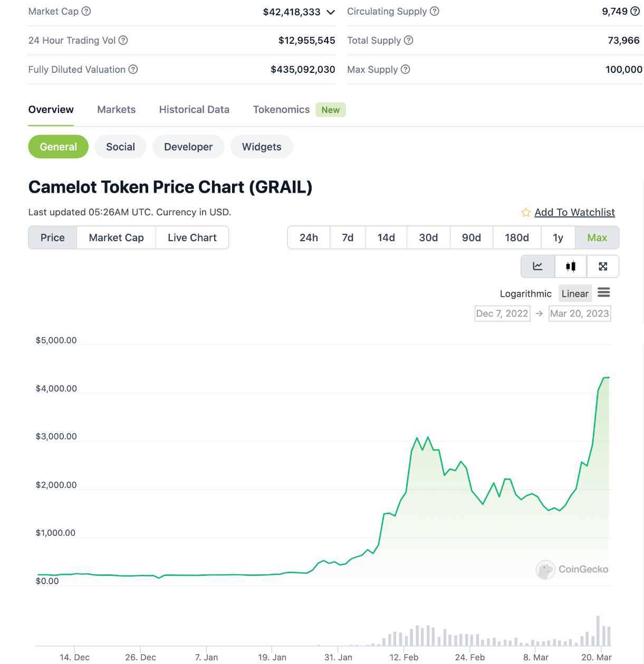Select the Linear scale option
Screen dimensions: 644x664
click(x=574, y=293)
